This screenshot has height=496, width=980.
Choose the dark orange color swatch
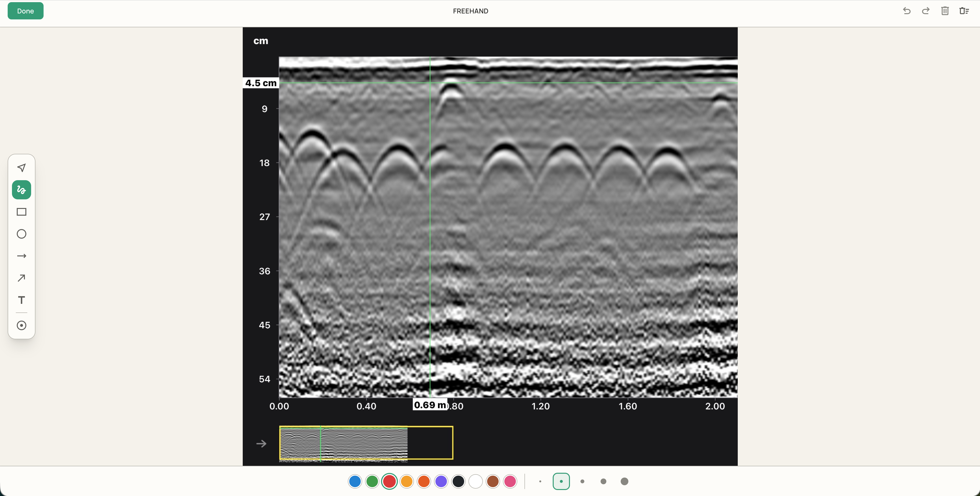pos(424,482)
